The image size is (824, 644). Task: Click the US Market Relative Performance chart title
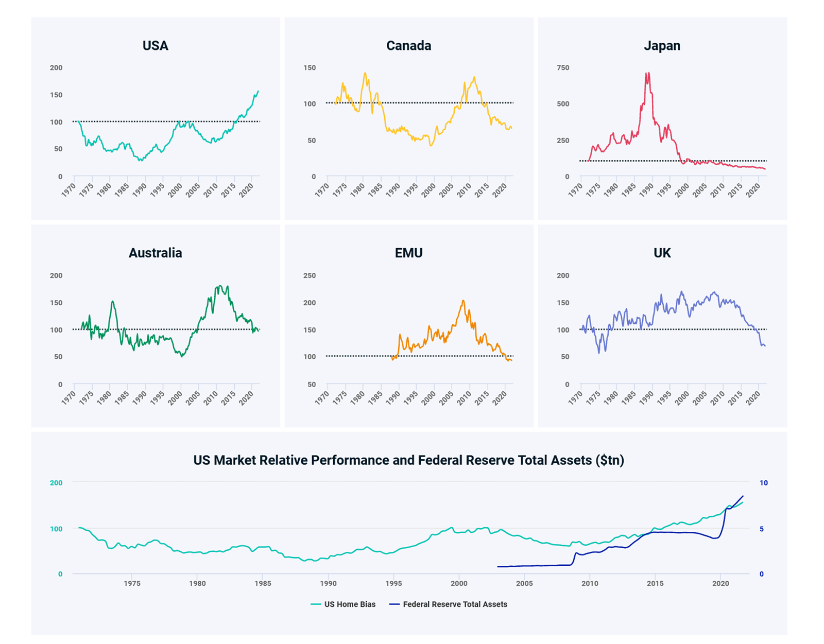pyautogui.click(x=409, y=460)
